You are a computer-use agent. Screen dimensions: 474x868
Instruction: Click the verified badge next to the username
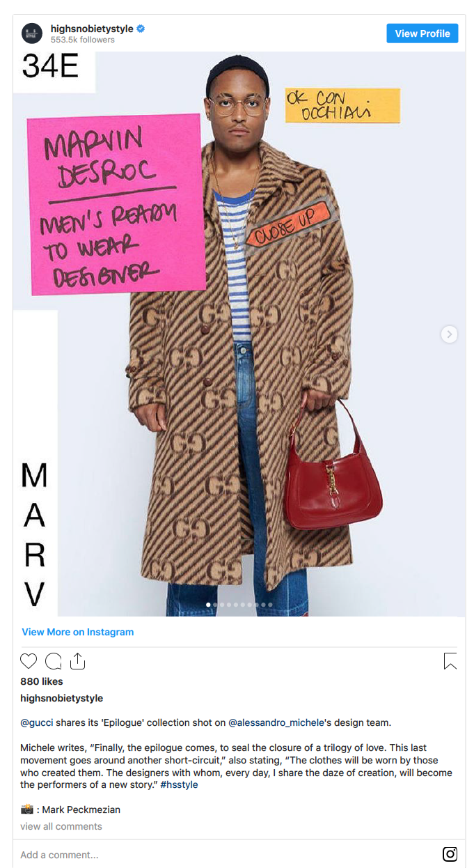pos(141,29)
